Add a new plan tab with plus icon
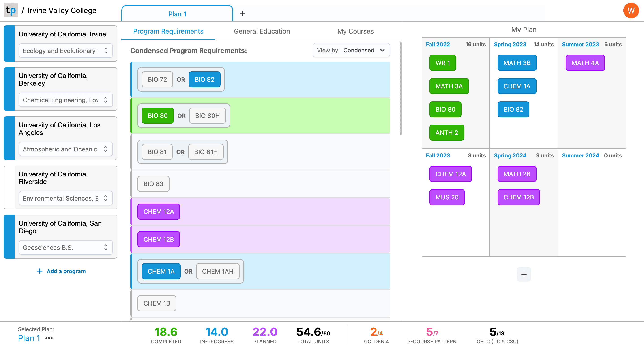The width and height of the screenshot is (644, 348). pos(242,13)
